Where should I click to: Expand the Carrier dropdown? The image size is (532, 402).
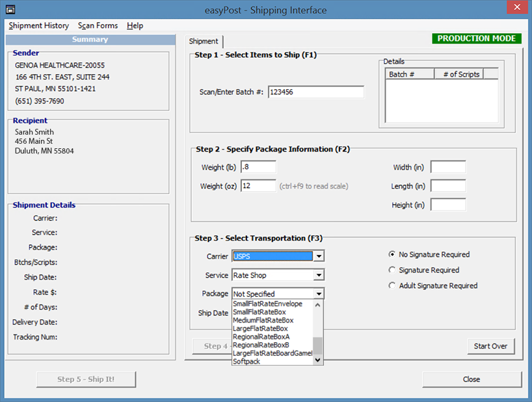point(318,256)
